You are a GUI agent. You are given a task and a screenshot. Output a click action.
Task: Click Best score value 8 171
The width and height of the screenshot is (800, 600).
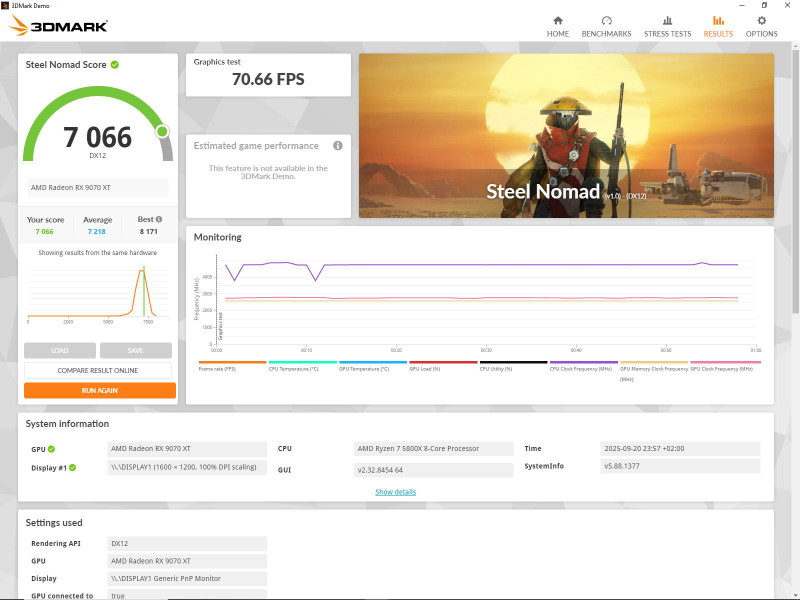click(148, 232)
